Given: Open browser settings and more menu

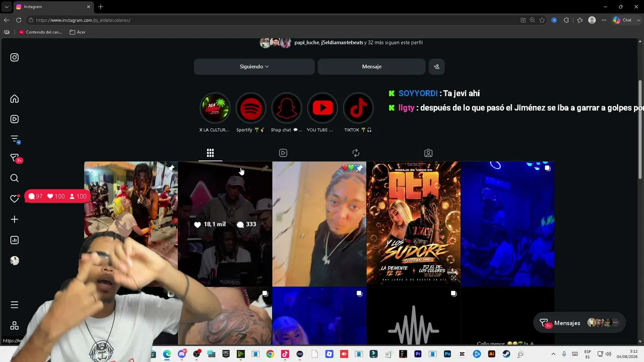Looking at the screenshot, I should (x=604, y=20).
